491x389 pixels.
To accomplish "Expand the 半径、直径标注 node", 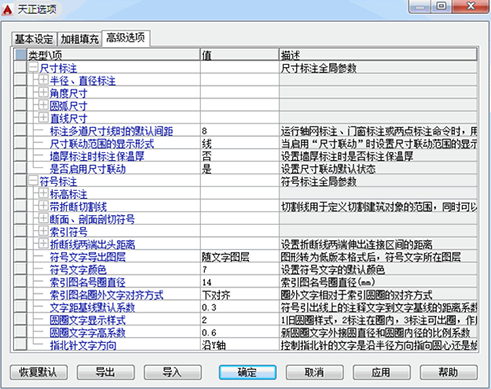I will click(x=43, y=80).
